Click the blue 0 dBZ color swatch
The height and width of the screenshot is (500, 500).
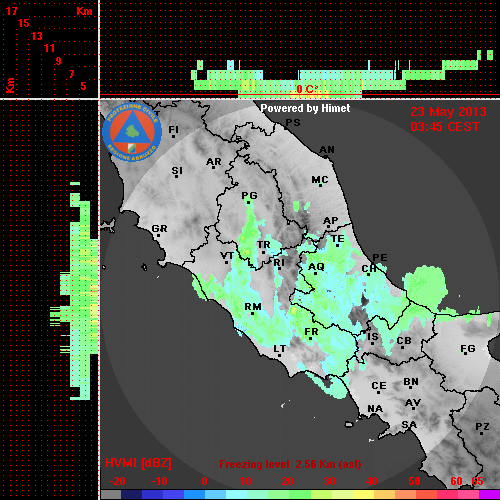pos(195,495)
